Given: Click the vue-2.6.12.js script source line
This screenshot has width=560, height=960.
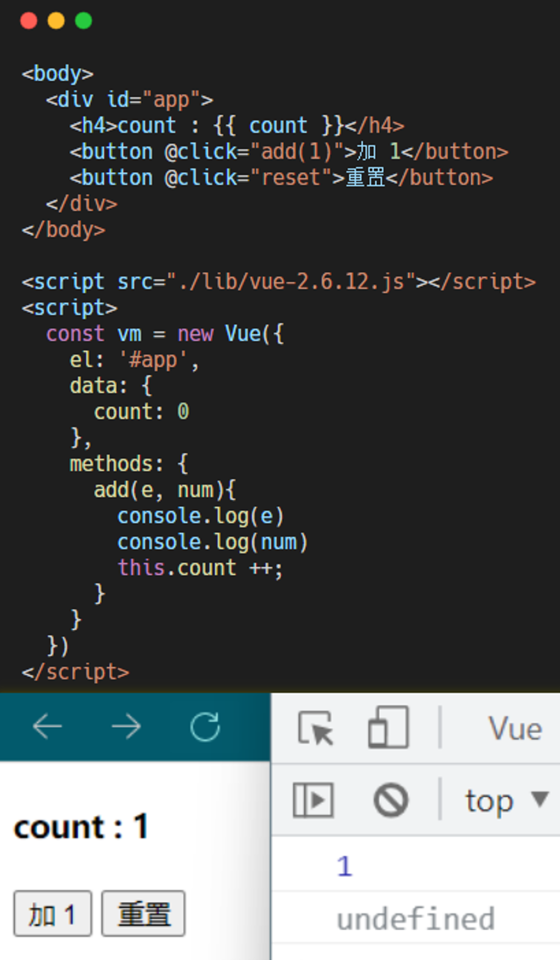Looking at the screenshot, I should tap(279, 282).
